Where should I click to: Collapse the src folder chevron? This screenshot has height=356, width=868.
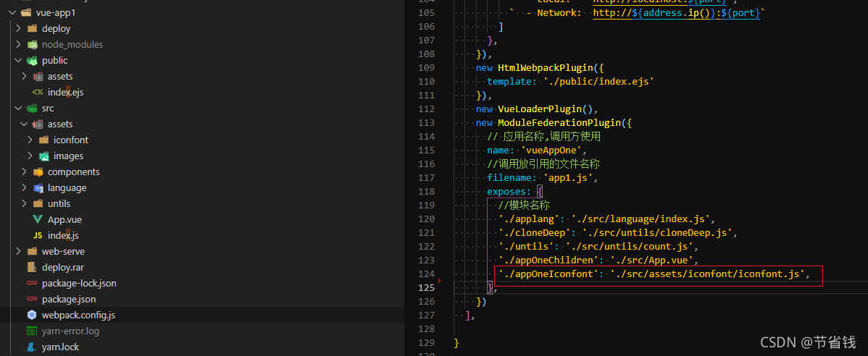(x=18, y=109)
